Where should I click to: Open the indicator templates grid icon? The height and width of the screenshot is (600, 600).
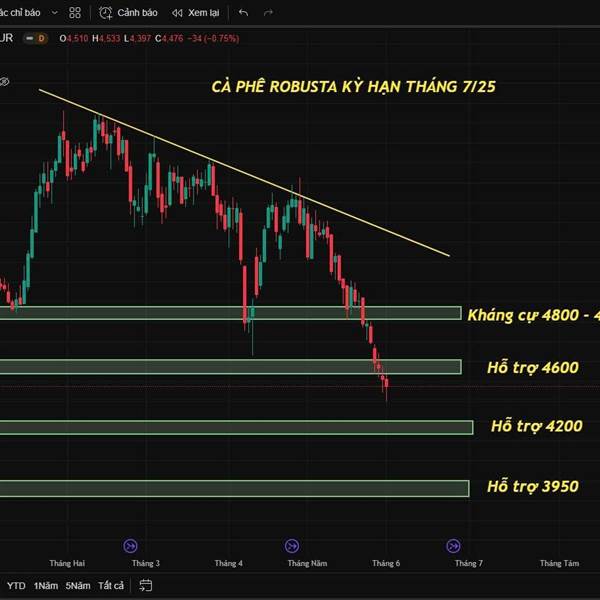(75, 13)
